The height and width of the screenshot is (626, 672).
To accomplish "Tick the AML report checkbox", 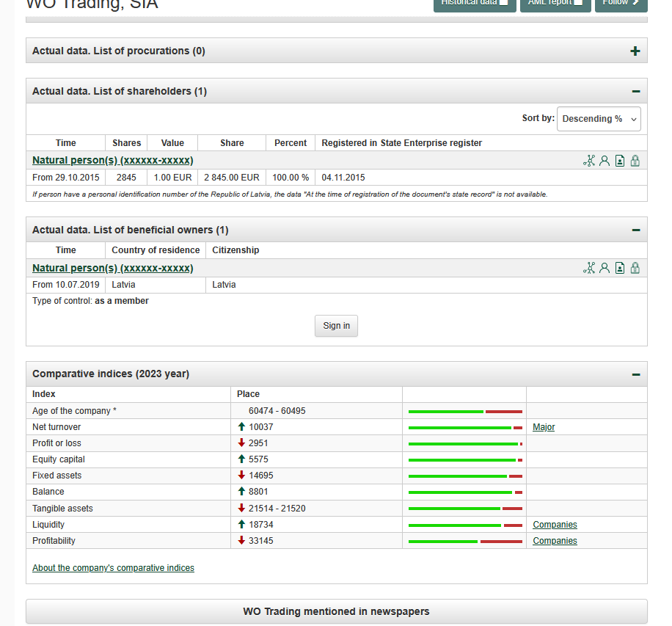I will coord(579,2).
